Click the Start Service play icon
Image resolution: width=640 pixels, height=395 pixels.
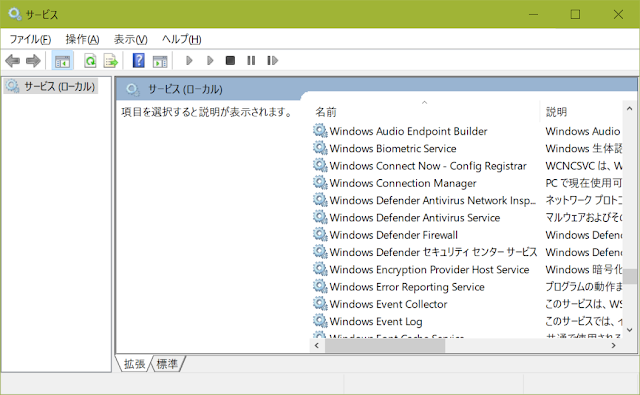coord(189,61)
